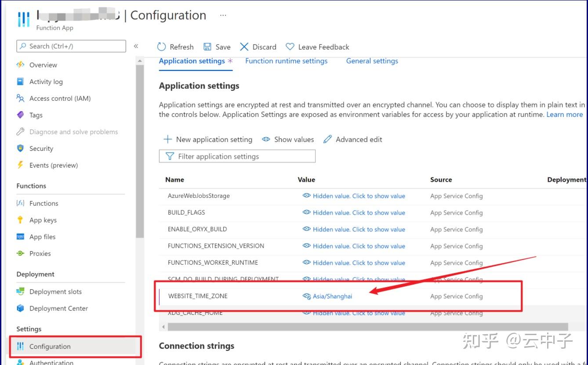Screen dimensions: 588x365
Task: Click the Access control people icon
Action: point(20,98)
